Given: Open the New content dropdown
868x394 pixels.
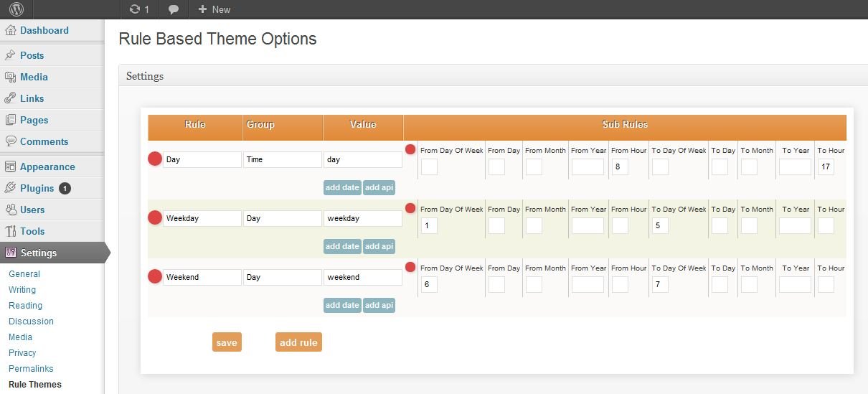Looking at the screenshot, I should [x=214, y=9].
